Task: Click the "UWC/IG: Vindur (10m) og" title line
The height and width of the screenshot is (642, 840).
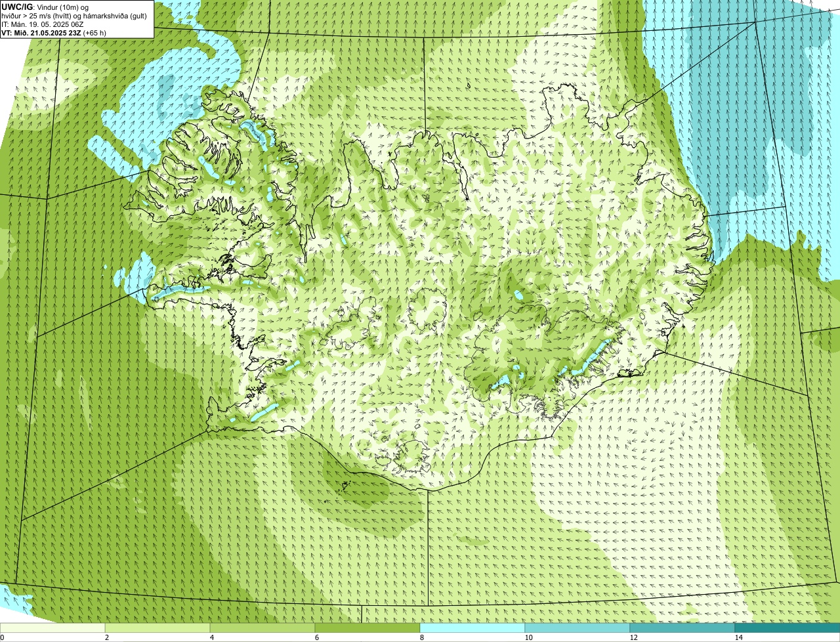Action: click(45, 7)
